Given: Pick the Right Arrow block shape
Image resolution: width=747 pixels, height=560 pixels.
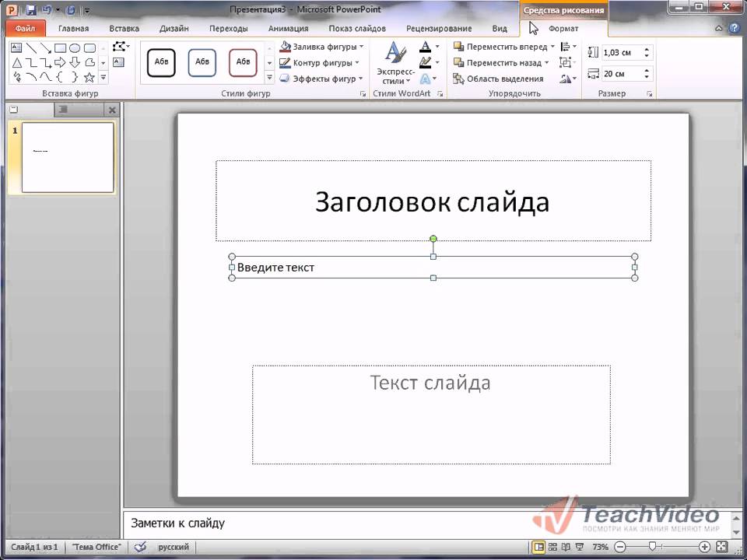Looking at the screenshot, I should (x=60, y=62).
